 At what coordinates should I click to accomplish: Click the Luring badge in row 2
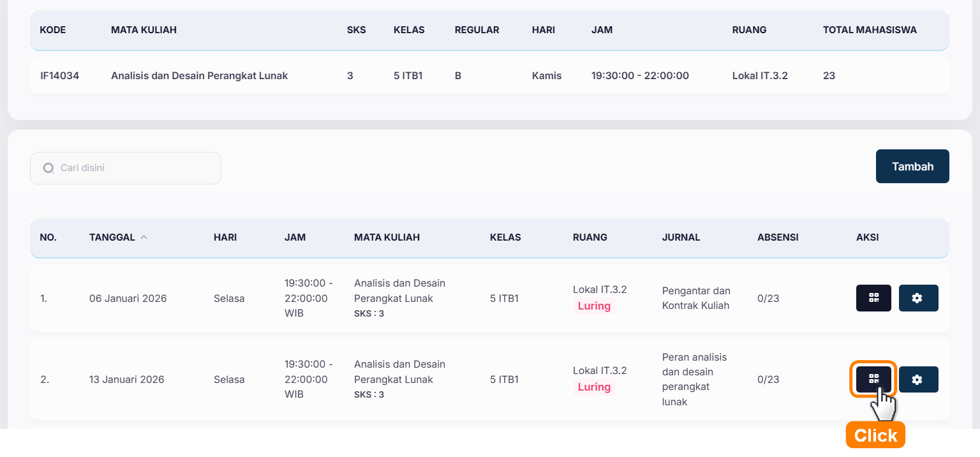[x=594, y=387]
